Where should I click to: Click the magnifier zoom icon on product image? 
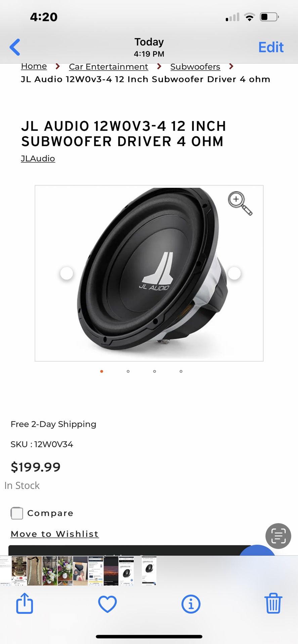pos(240,203)
